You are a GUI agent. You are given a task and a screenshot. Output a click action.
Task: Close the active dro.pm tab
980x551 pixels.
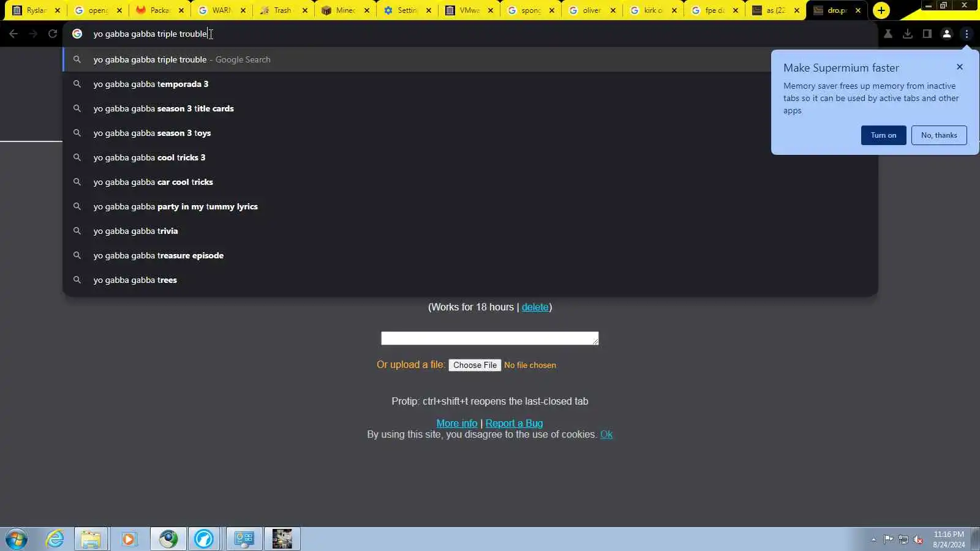point(858,10)
